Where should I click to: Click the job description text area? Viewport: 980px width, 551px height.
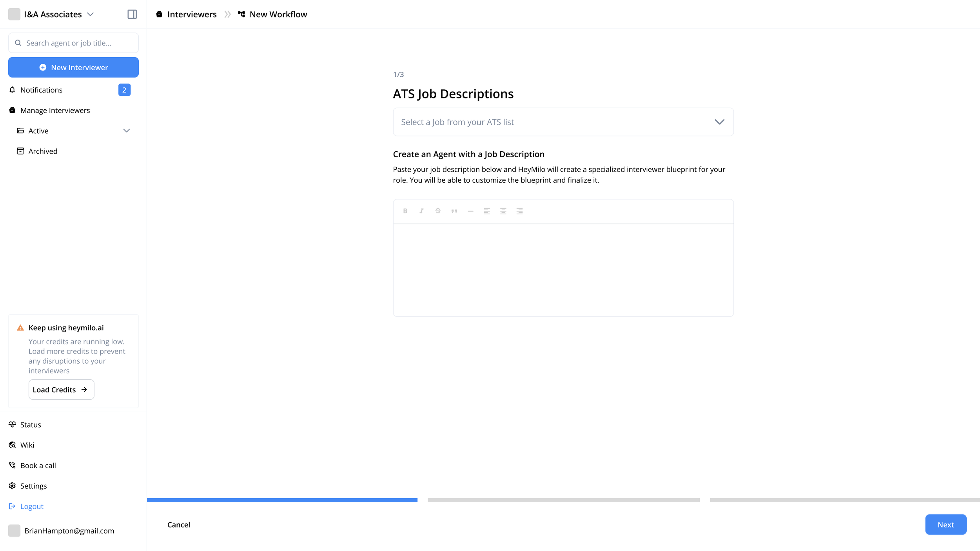pyautogui.click(x=563, y=269)
